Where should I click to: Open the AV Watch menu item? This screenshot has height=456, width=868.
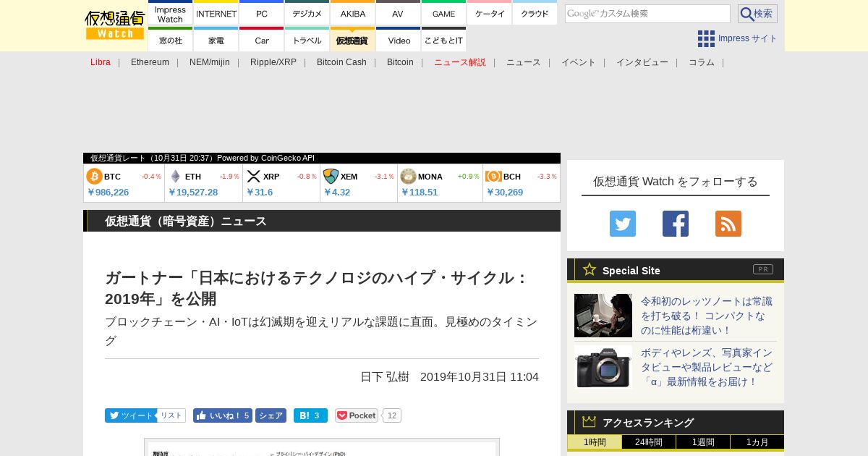[398, 14]
